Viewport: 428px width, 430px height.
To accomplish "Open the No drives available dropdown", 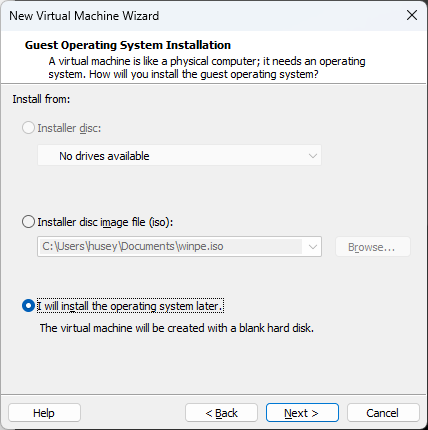I will tap(179, 156).
